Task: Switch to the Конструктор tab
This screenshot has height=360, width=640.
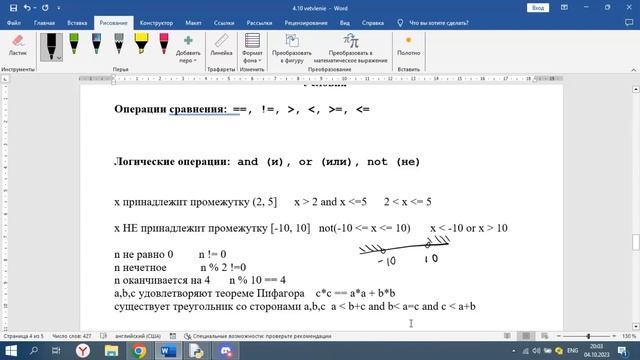Action: (x=156, y=23)
